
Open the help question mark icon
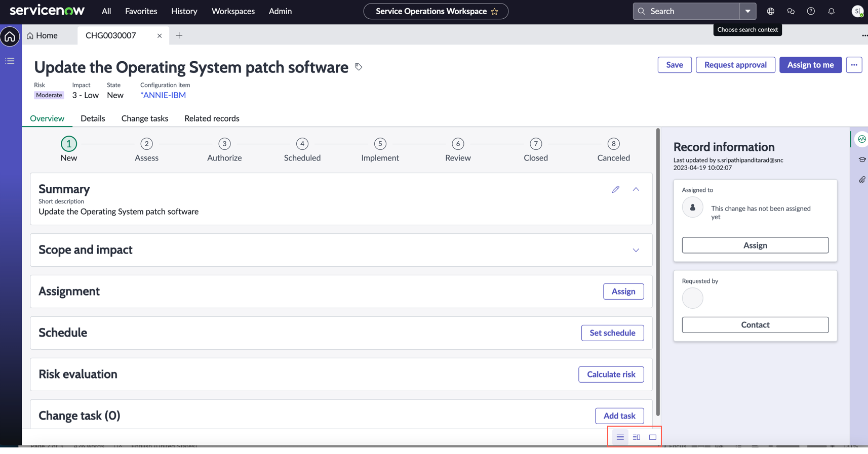(x=811, y=11)
